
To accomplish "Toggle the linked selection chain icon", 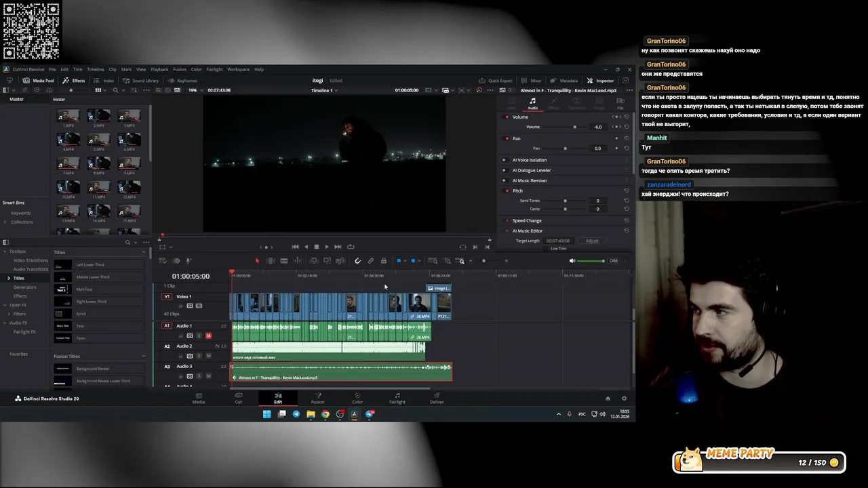I will 370,261.
